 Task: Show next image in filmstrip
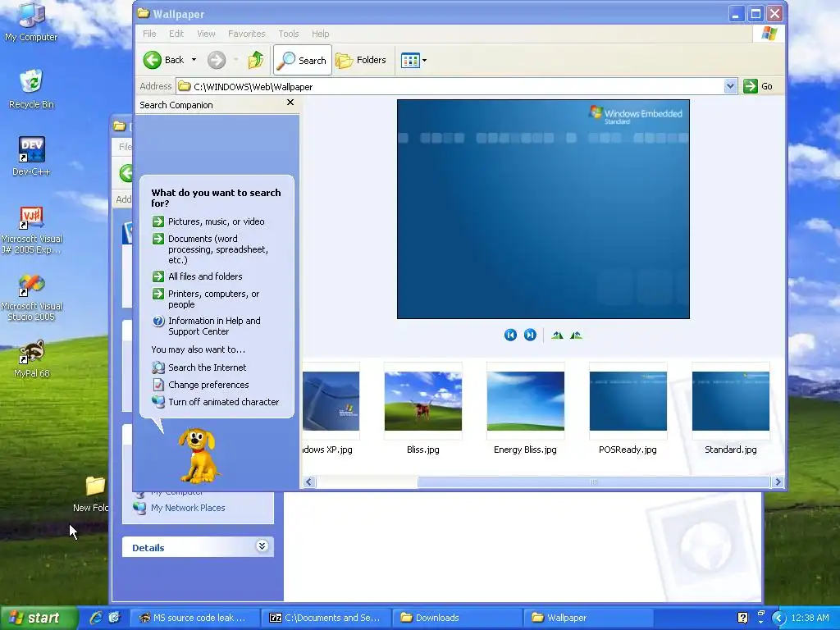click(530, 335)
